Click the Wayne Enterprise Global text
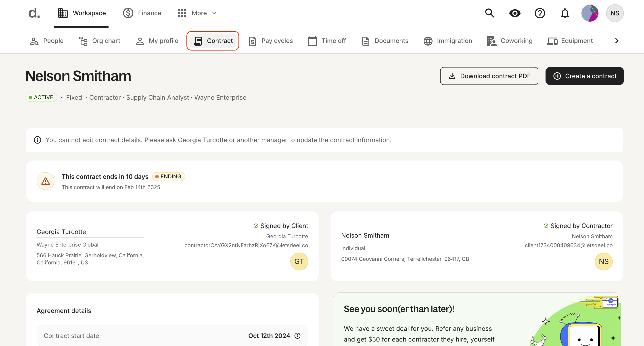 coord(67,245)
